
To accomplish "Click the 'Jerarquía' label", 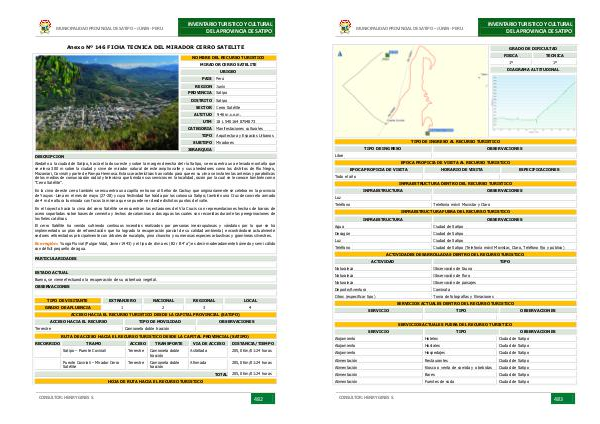I will pyautogui.click(x=200, y=149).
